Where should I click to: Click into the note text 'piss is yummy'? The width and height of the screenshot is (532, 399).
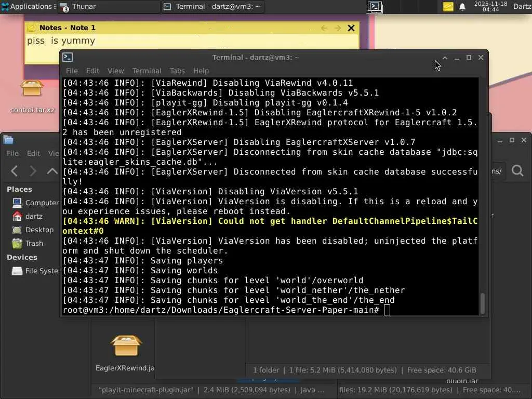tap(61, 41)
